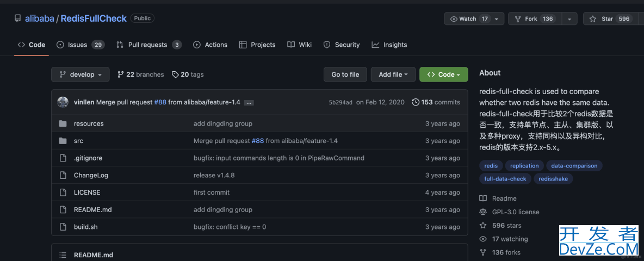Click the file icon for build.sh
This screenshot has width=644, height=261.
click(x=63, y=227)
